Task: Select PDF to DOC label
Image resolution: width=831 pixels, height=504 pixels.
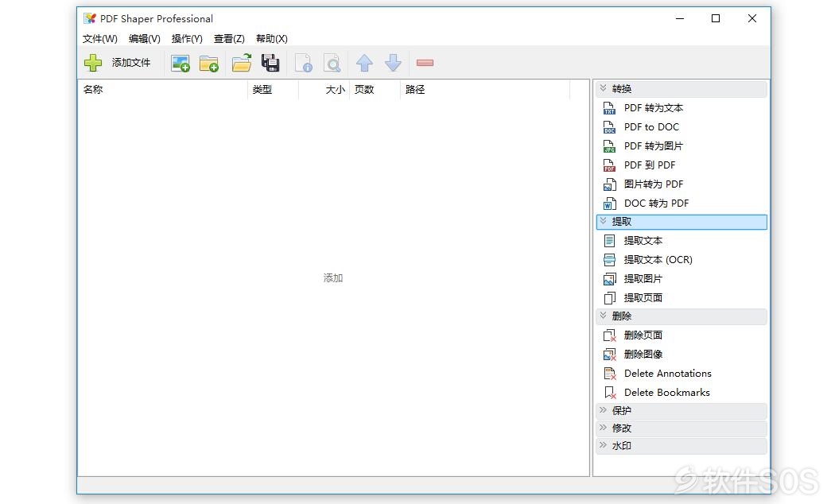Action: 651,127
